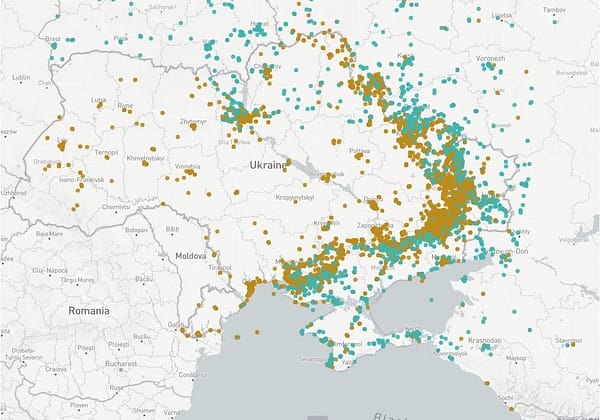Click the Poltava city label
600x420 pixels.
pyautogui.click(x=359, y=151)
